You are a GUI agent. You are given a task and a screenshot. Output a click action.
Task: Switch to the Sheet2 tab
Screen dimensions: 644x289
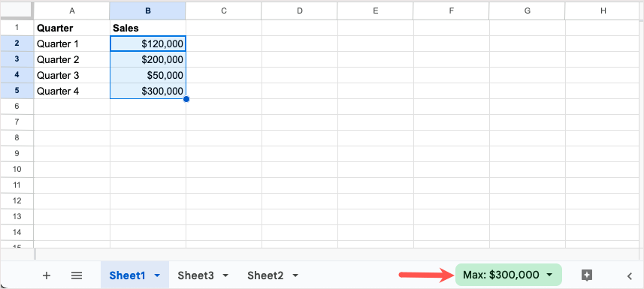pyautogui.click(x=265, y=275)
